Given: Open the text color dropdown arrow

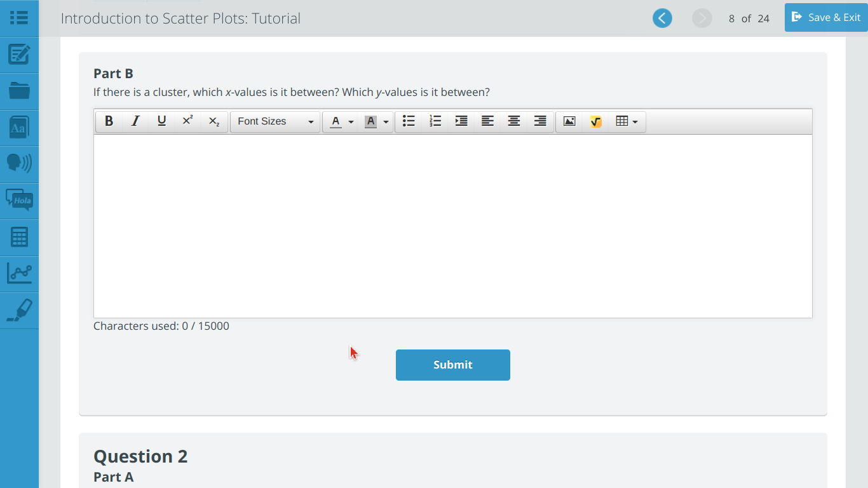Looking at the screenshot, I should pos(351,122).
